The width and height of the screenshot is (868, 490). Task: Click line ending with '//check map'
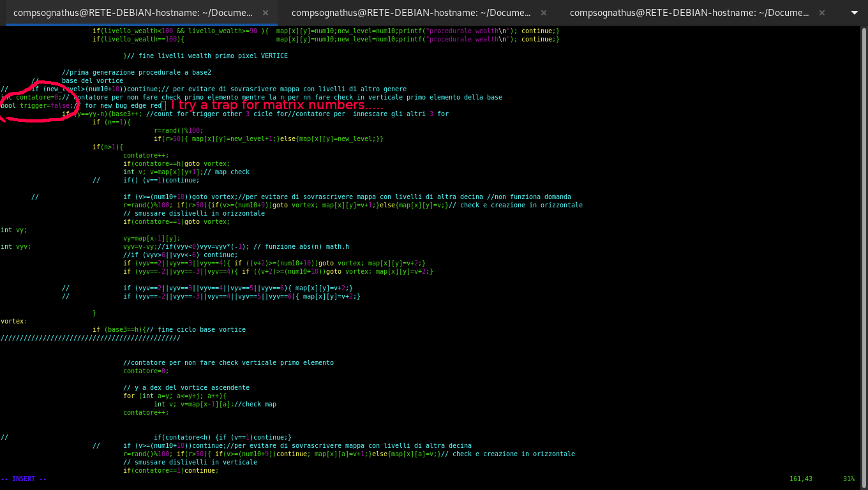click(x=215, y=405)
